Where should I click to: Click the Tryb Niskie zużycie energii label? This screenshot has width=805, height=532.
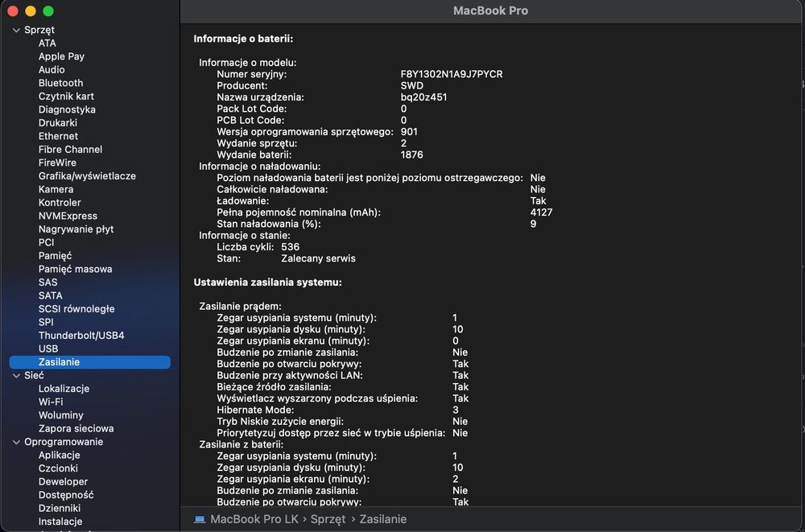[x=280, y=422]
